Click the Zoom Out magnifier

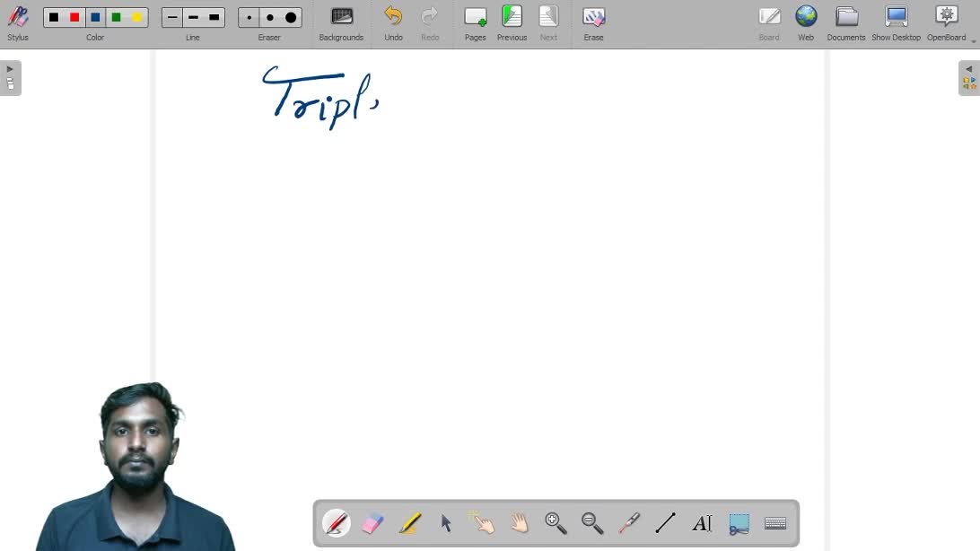point(592,523)
